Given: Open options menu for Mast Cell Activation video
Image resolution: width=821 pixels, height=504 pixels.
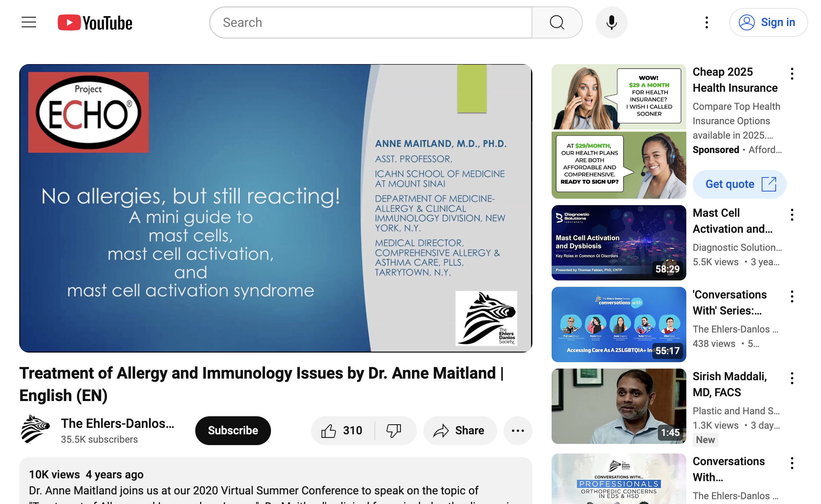Looking at the screenshot, I should (792, 215).
